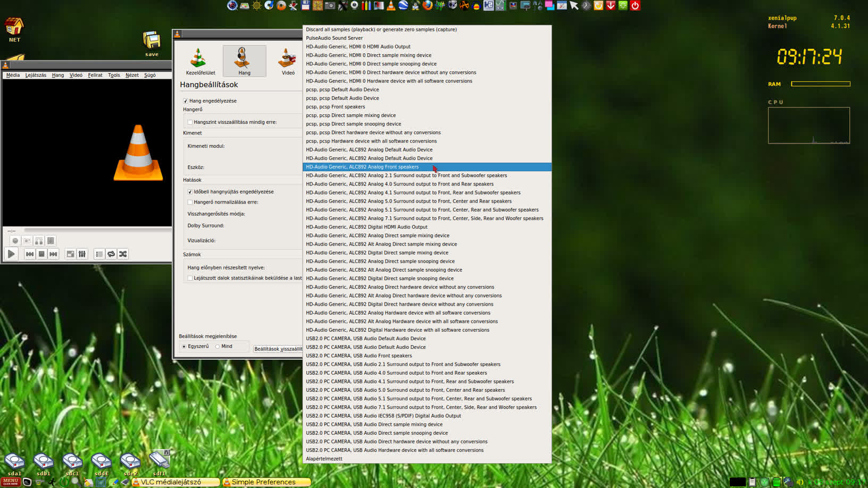Choose USB Audio IEC958 (S/PDIF) Digital Audio Output
Image resolution: width=868 pixels, height=488 pixels.
pos(427,416)
